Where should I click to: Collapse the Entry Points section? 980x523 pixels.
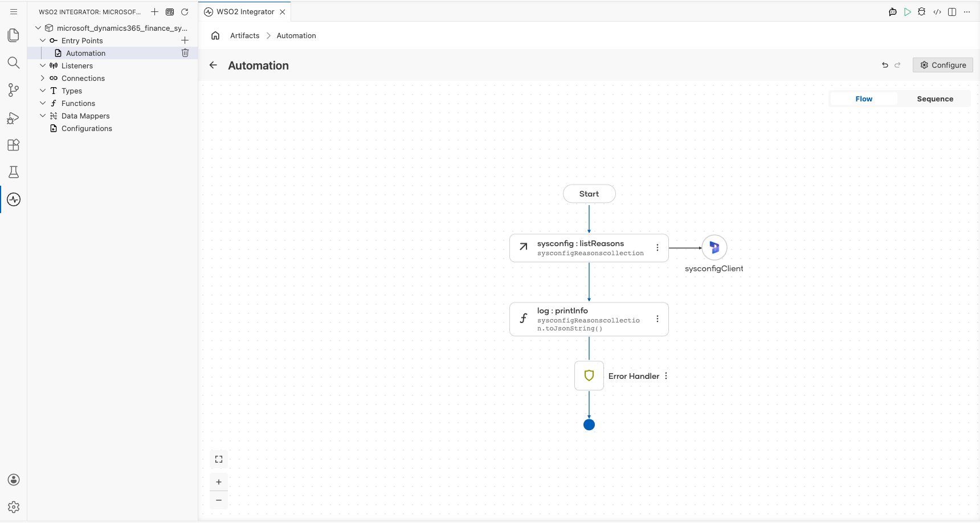coord(43,40)
